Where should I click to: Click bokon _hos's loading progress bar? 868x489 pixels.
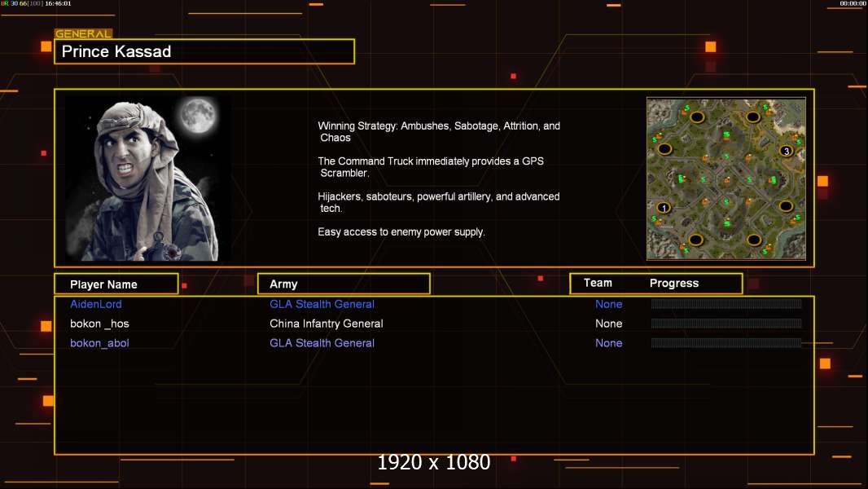[x=726, y=323]
